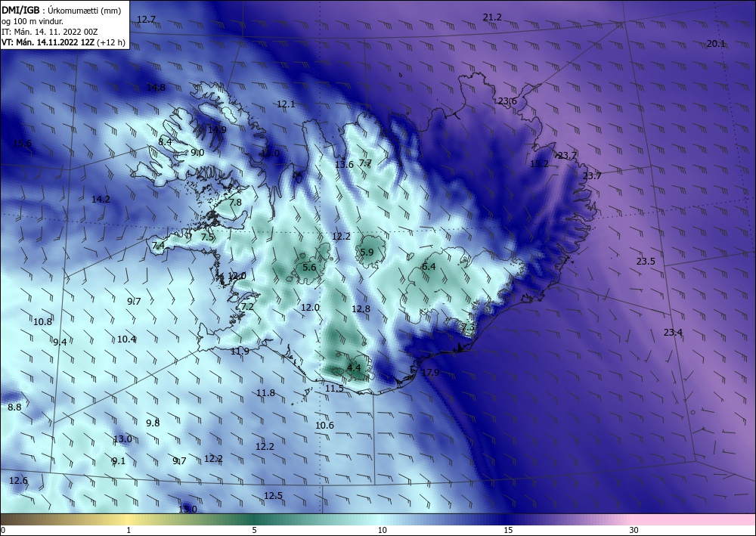Click the 15.6 value label

[22, 144]
